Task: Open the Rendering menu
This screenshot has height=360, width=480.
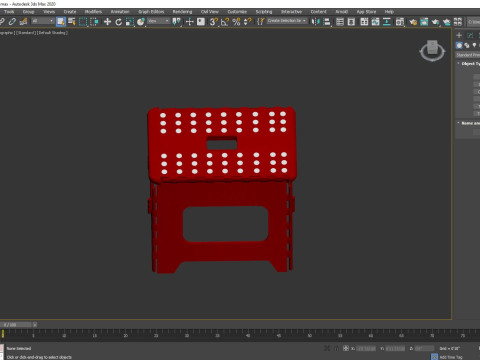Action: point(182,12)
